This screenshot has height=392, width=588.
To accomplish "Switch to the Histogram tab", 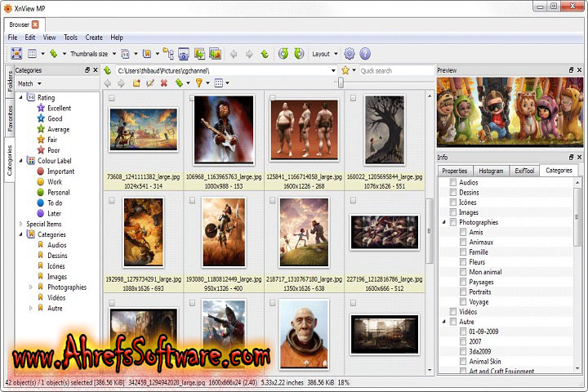I will [x=491, y=171].
